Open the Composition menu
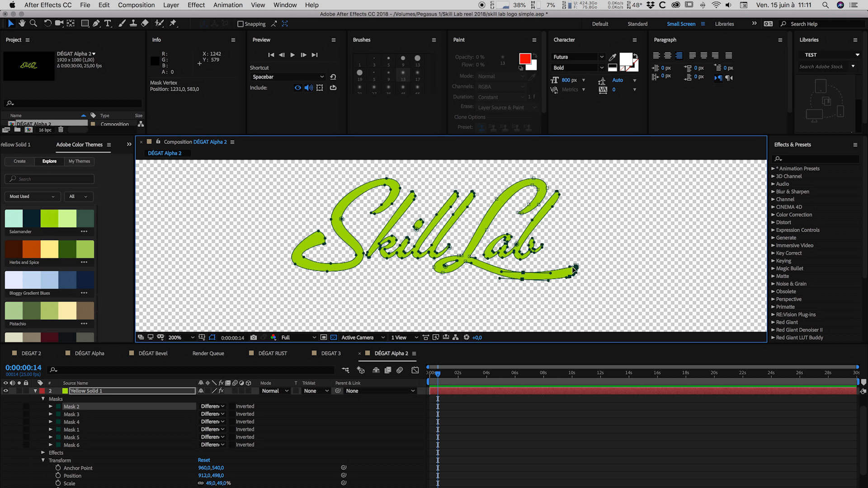The image size is (868, 488). tap(136, 5)
